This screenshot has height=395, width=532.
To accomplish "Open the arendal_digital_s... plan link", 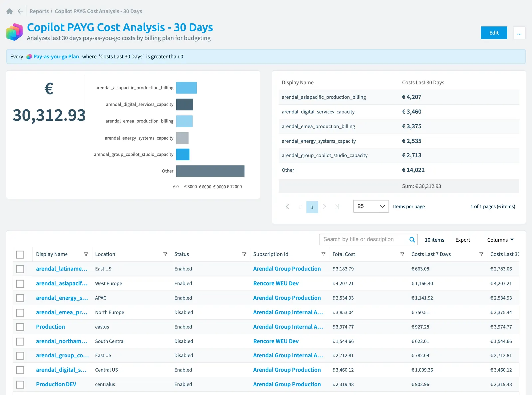I will (61, 370).
